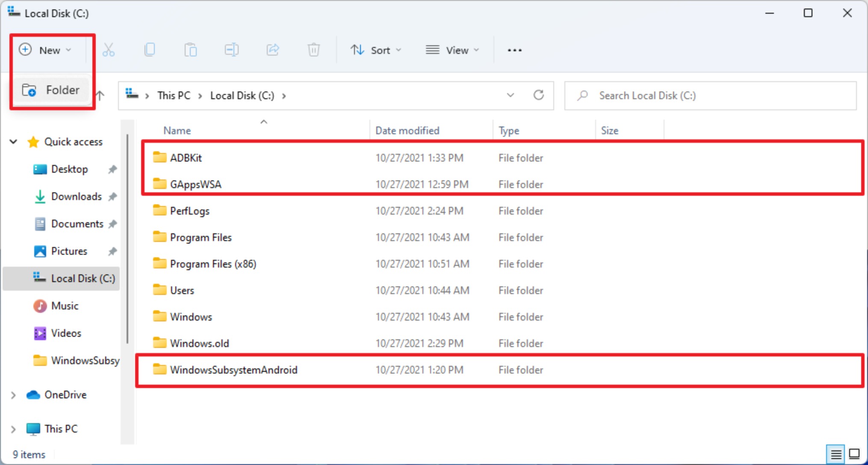The width and height of the screenshot is (868, 465).
Task: Select the ADBKit folder icon
Action: [159, 157]
